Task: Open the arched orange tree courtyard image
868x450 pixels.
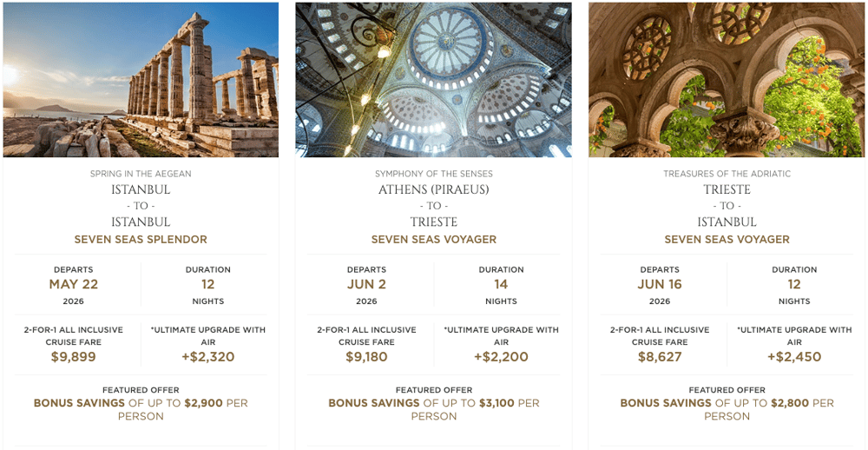Action: 727,80
